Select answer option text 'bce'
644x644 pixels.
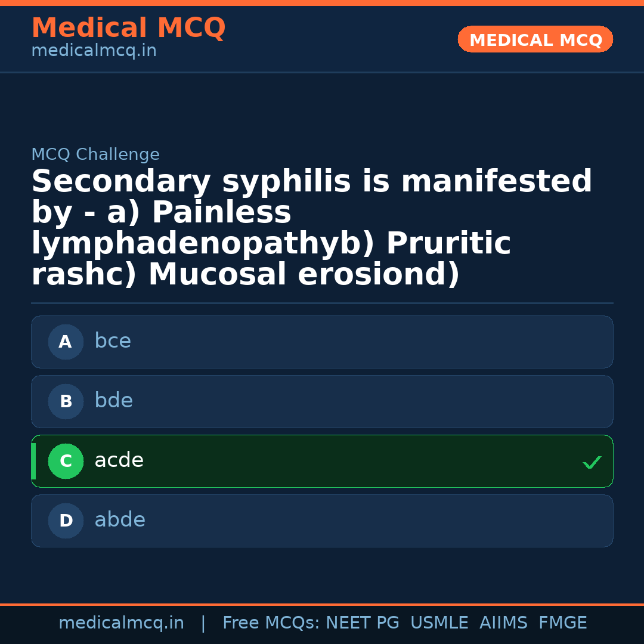coord(113,341)
